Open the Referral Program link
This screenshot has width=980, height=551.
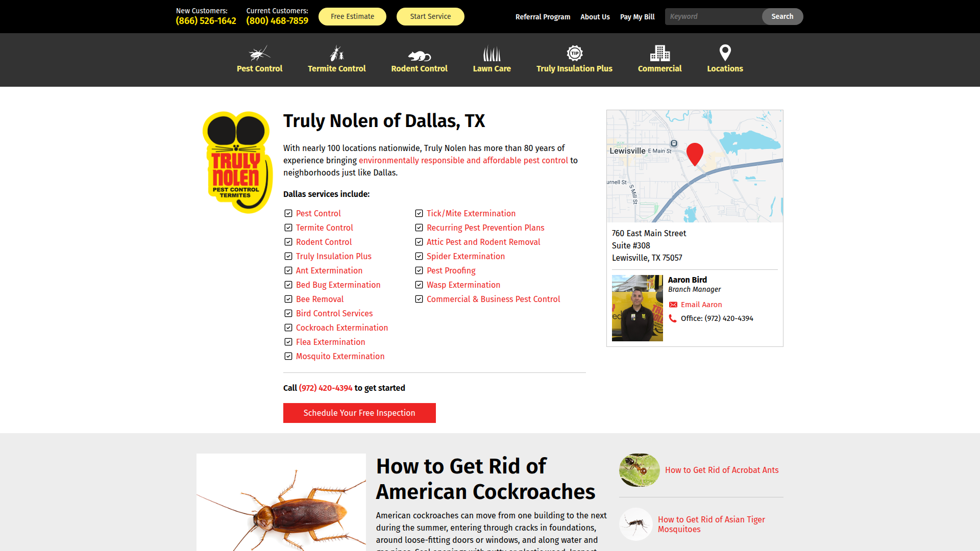[543, 17]
